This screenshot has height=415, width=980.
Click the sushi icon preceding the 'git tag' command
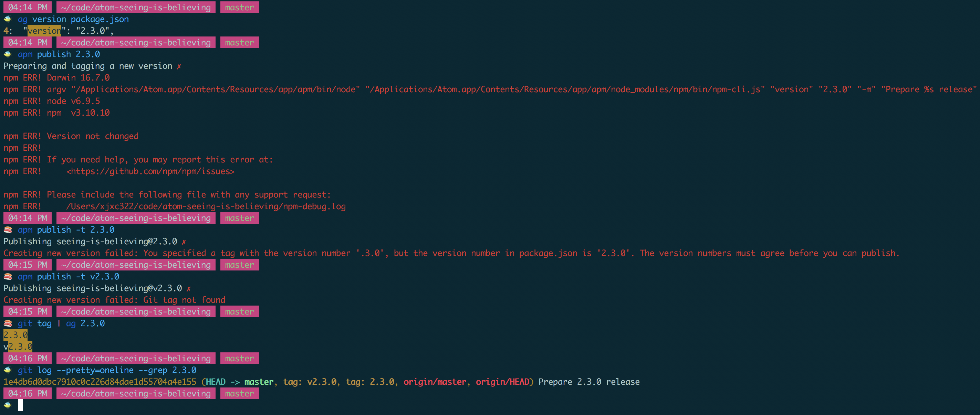click(x=7, y=323)
